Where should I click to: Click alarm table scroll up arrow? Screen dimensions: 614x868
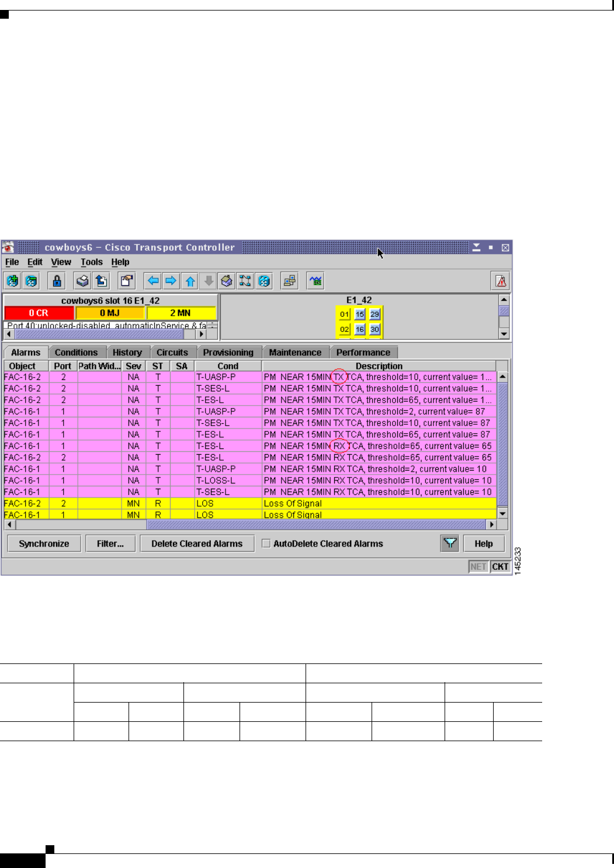click(x=502, y=377)
